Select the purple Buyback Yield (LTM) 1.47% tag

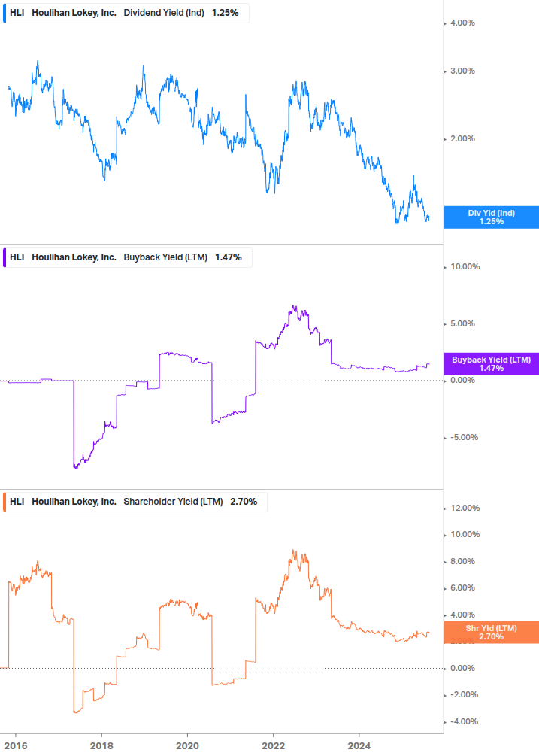492,363
